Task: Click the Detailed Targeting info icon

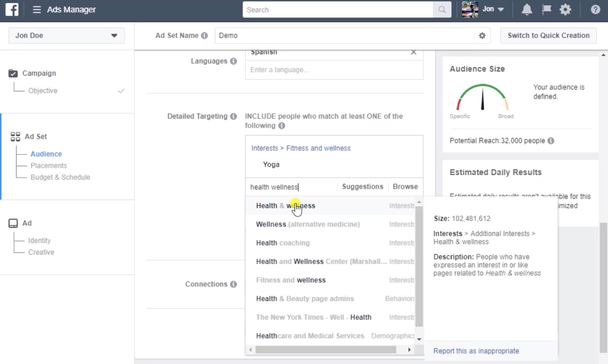Action: [x=234, y=116]
